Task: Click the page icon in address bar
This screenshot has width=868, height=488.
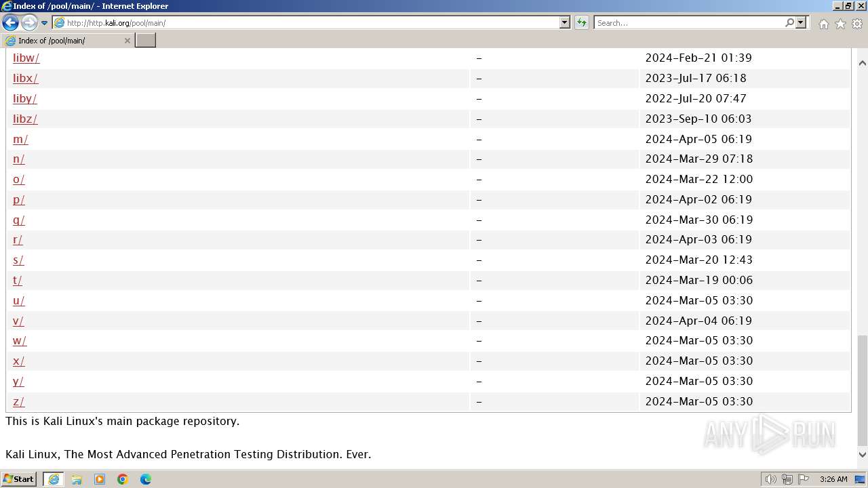Action: point(60,22)
